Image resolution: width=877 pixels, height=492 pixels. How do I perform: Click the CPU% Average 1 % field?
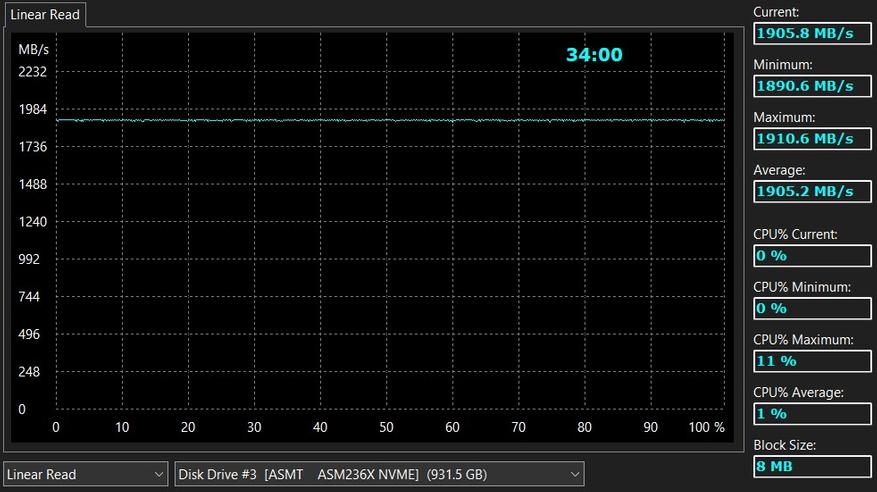812,414
